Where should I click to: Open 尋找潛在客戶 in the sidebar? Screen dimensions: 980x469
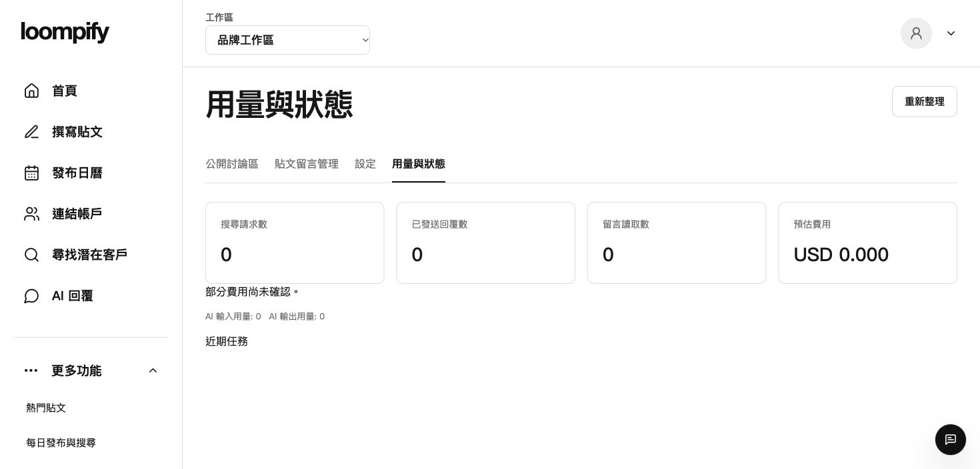point(91,255)
